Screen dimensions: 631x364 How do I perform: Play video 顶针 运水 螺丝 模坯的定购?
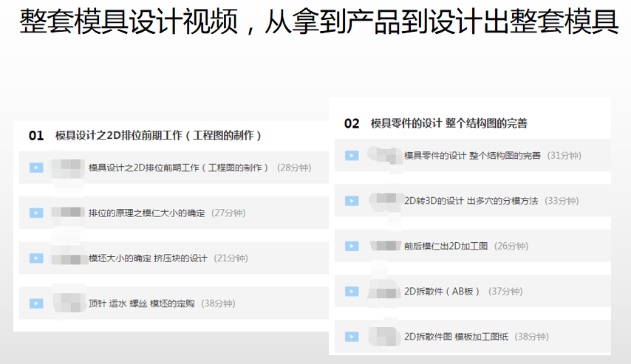(x=36, y=303)
